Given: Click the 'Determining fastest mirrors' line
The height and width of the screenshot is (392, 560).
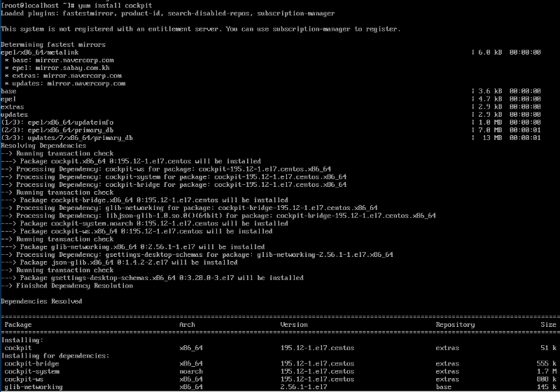Looking at the screenshot, I should coord(53,45).
